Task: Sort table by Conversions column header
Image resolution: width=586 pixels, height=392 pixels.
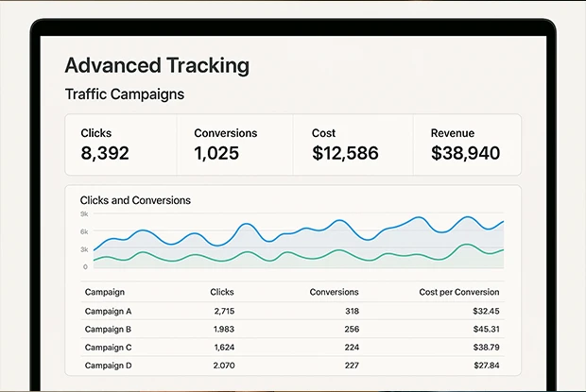Action: (x=334, y=292)
